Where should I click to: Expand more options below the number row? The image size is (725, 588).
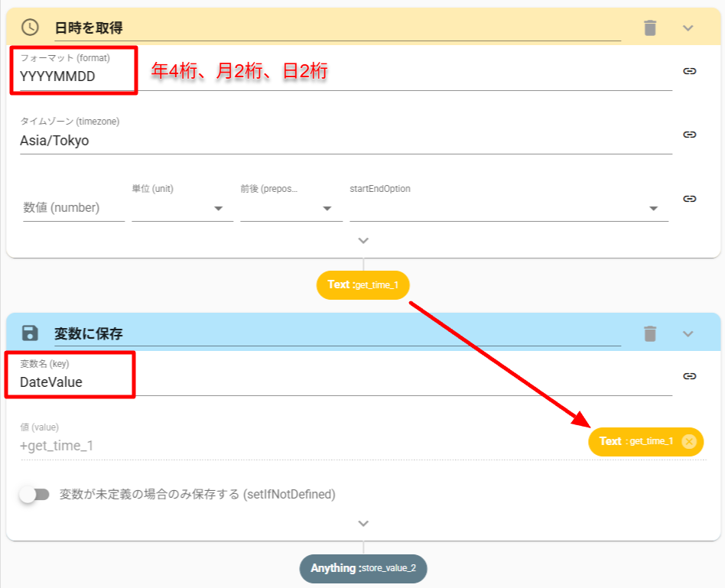point(363,240)
